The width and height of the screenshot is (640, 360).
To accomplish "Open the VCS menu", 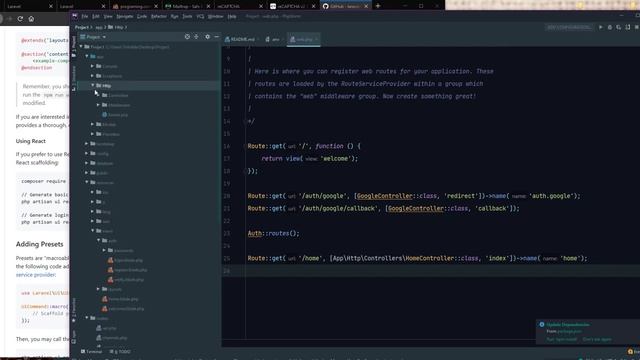I will click(x=200, y=16).
